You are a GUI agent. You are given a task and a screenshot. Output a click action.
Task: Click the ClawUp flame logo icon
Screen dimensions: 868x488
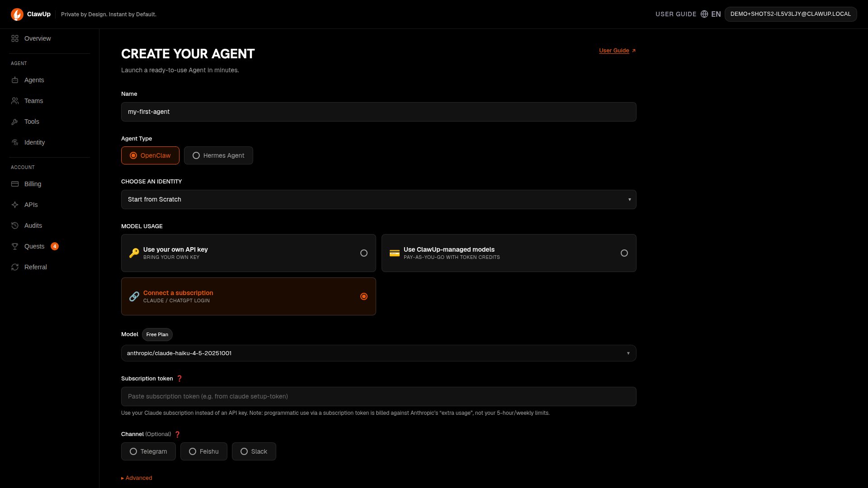[x=17, y=14]
